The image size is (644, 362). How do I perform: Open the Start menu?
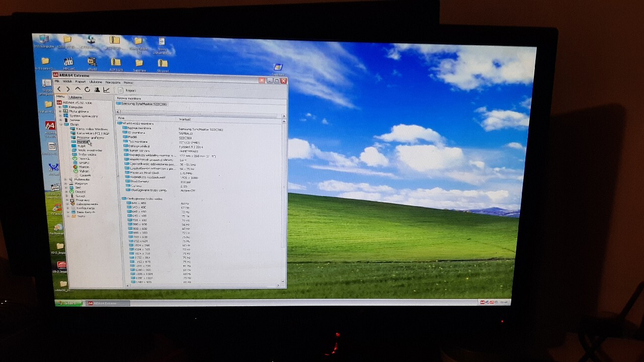[68, 303]
